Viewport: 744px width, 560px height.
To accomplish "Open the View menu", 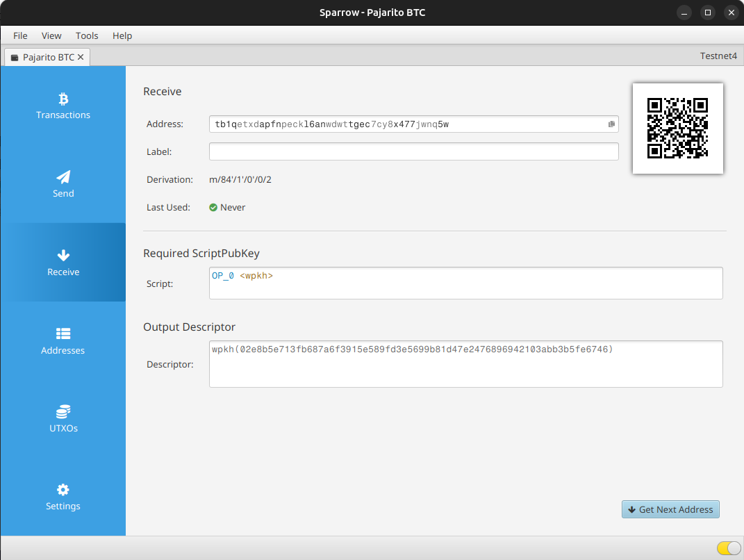I will (x=51, y=35).
